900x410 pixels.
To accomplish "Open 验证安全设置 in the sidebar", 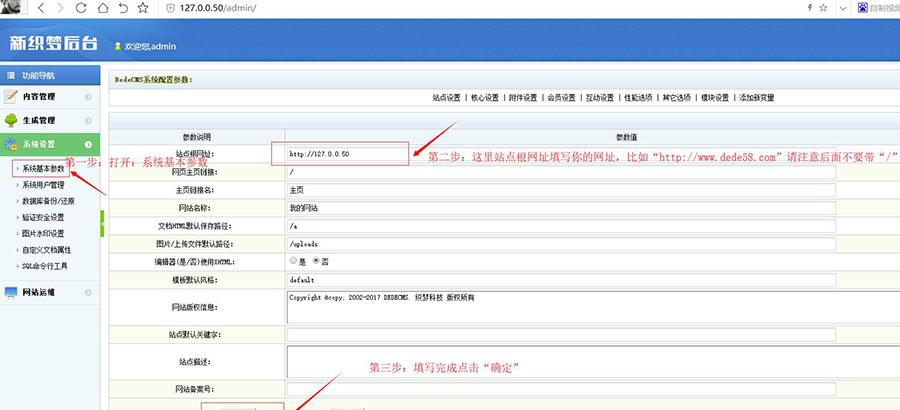I will [x=43, y=218].
